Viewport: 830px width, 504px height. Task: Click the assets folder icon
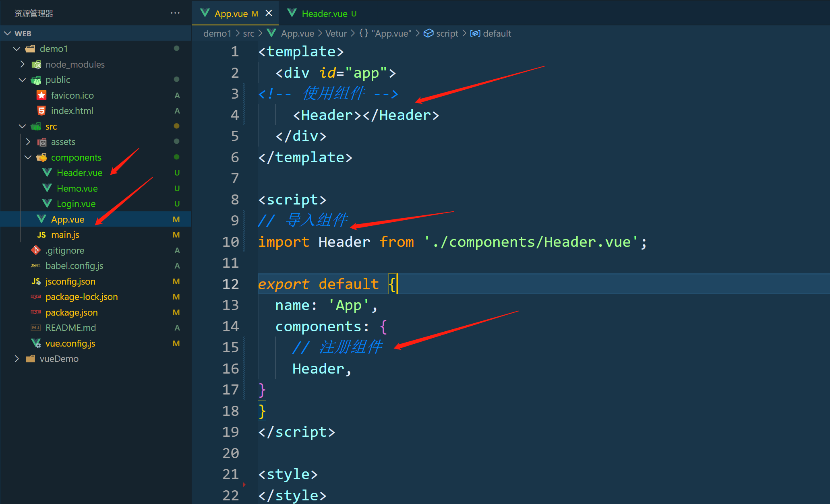(42, 142)
